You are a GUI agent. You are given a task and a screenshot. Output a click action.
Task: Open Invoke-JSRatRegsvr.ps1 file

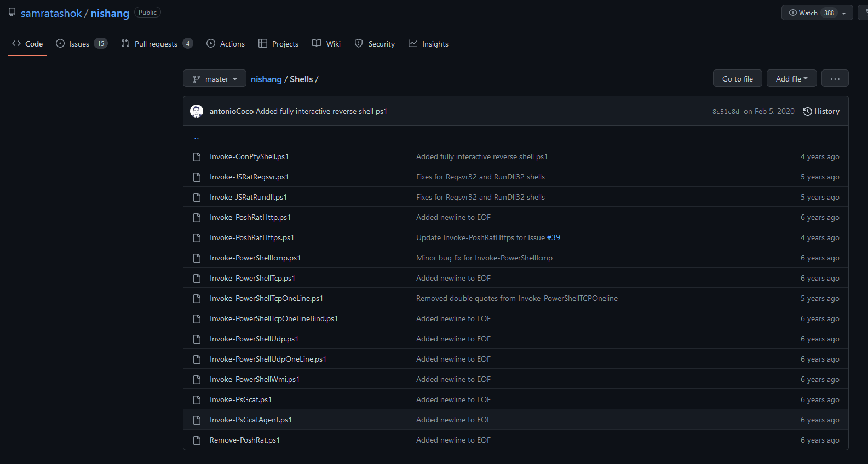coord(249,177)
